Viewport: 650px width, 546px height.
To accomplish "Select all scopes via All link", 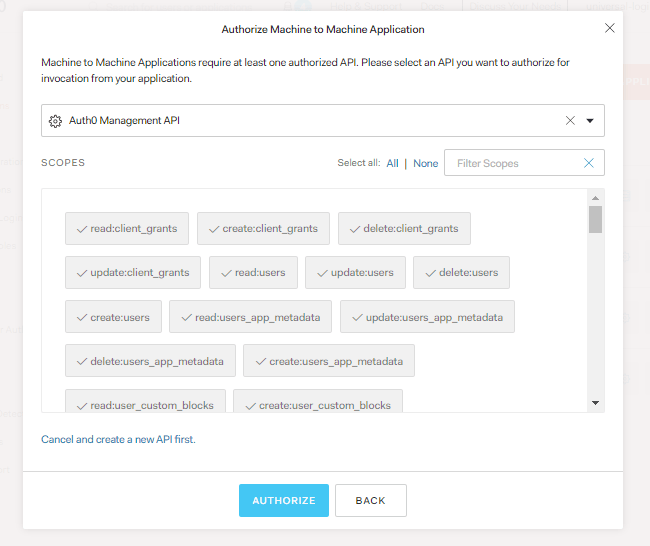I will click(392, 163).
